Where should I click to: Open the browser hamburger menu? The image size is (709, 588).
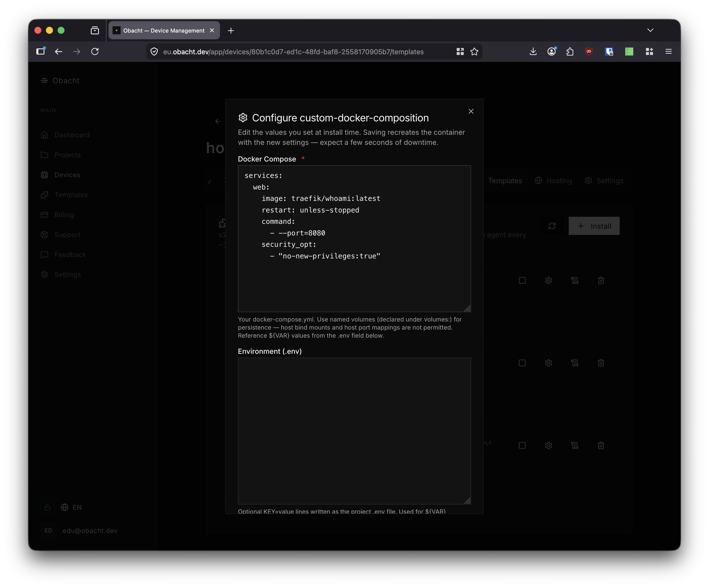tap(668, 52)
